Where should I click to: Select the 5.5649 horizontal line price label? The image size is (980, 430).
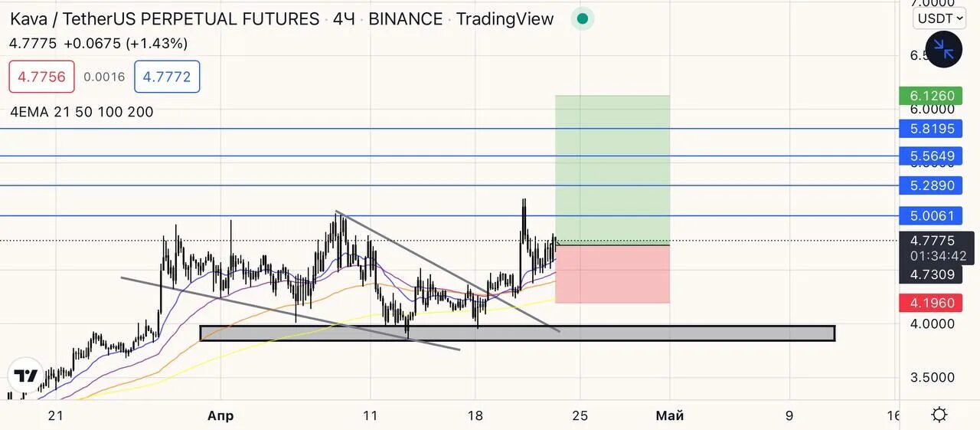click(x=932, y=156)
